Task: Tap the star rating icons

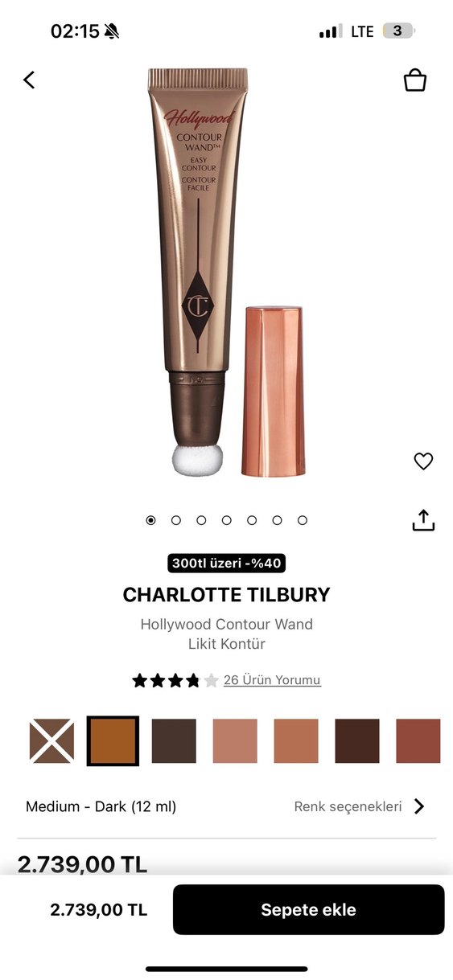Action: tap(175, 680)
